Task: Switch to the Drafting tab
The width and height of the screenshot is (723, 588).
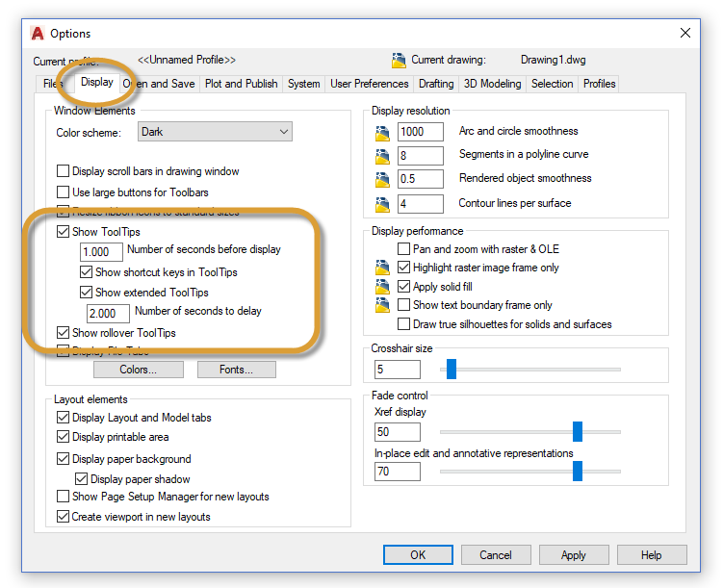Action: [x=436, y=84]
